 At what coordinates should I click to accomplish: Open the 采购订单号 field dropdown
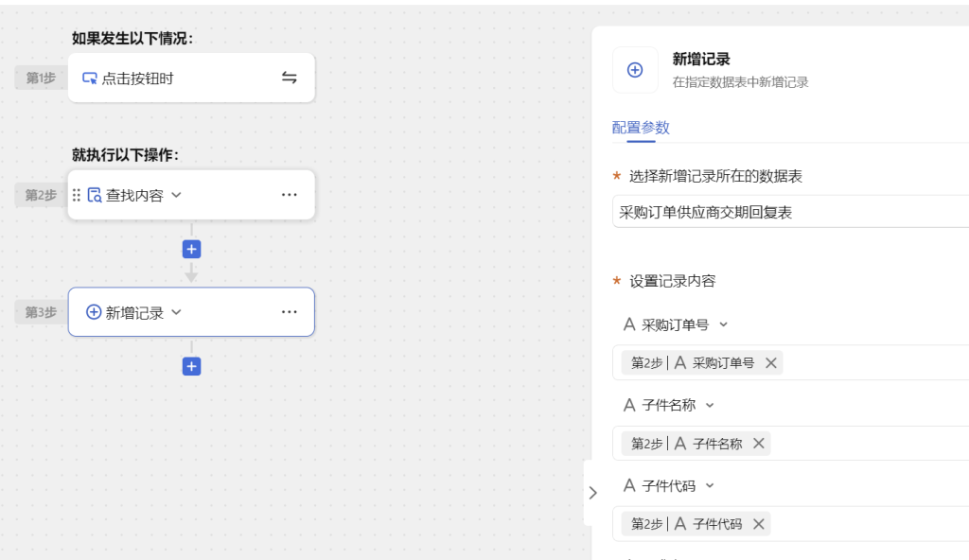pyautogui.click(x=724, y=324)
